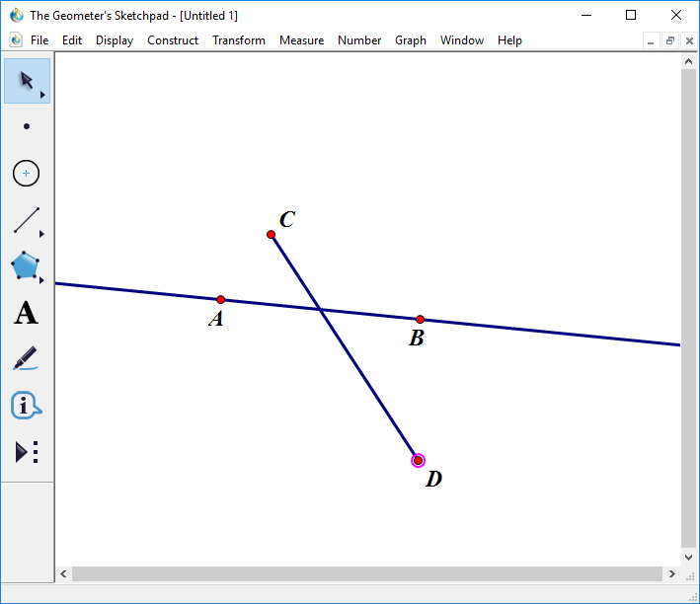Click the vertical scrollbar down arrow
The image size is (700, 604).
click(x=689, y=558)
